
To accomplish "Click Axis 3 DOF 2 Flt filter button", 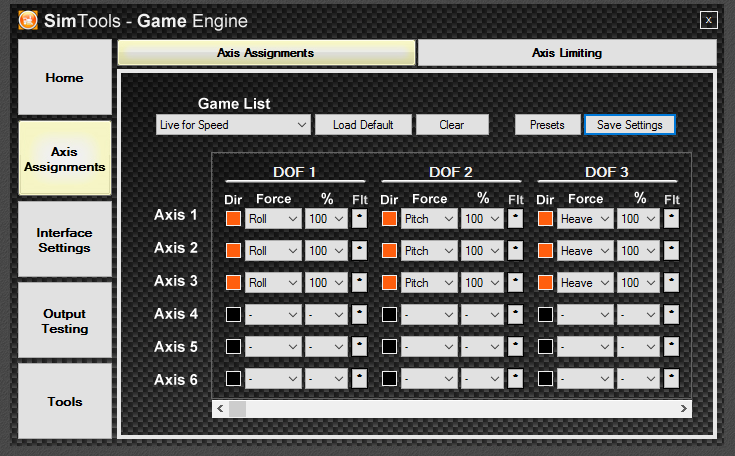I will coord(516,283).
